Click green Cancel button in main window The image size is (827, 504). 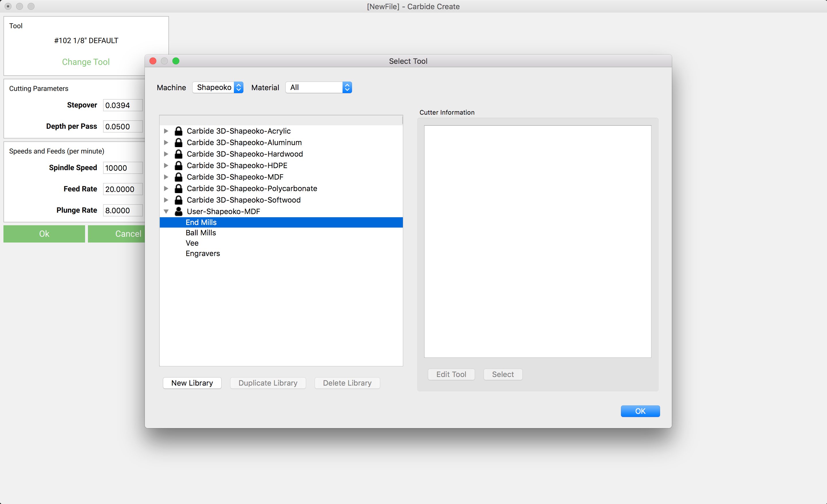point(116,234)
